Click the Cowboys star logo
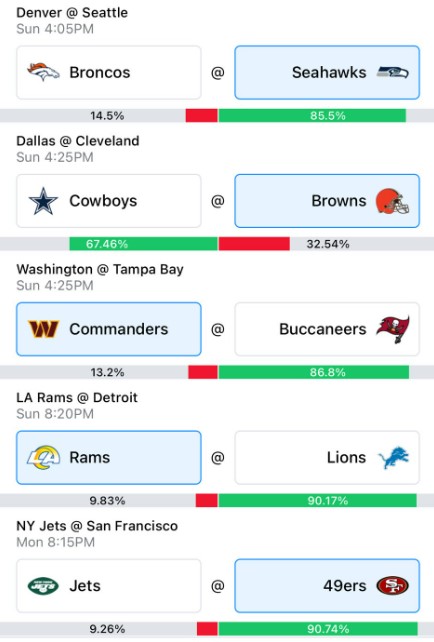 pyautogui.click(x=43, y=201)
